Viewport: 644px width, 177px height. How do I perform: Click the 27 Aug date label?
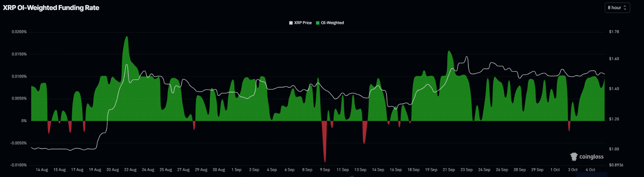click(x=183, y=170)
